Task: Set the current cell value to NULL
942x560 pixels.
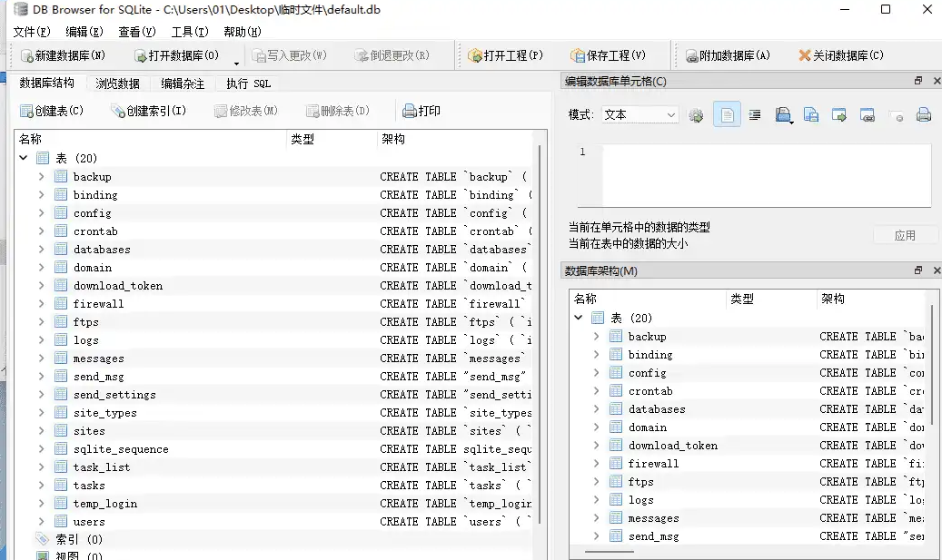Action: [895, 114]
